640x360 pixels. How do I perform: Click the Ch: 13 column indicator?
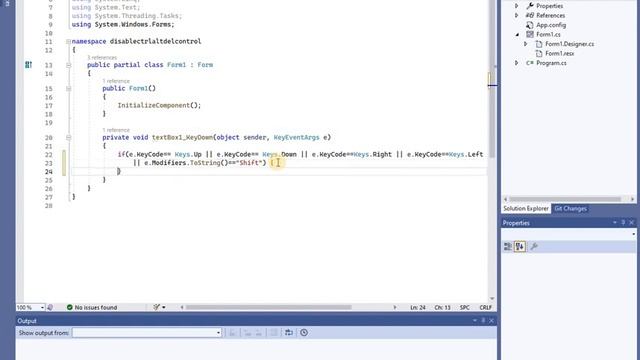442,307
